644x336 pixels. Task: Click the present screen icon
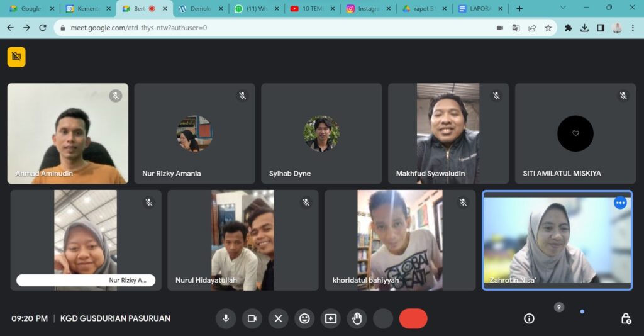(x=331, y=318)
